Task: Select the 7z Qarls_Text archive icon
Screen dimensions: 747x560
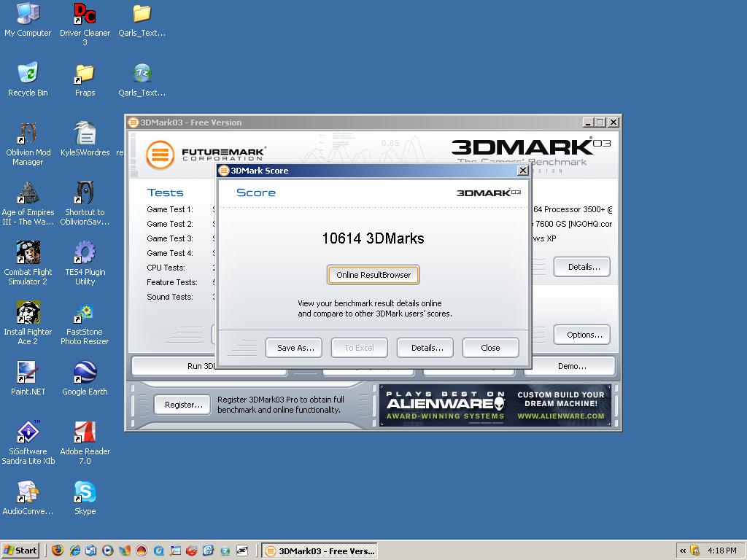Action: [x=142, y=79]
